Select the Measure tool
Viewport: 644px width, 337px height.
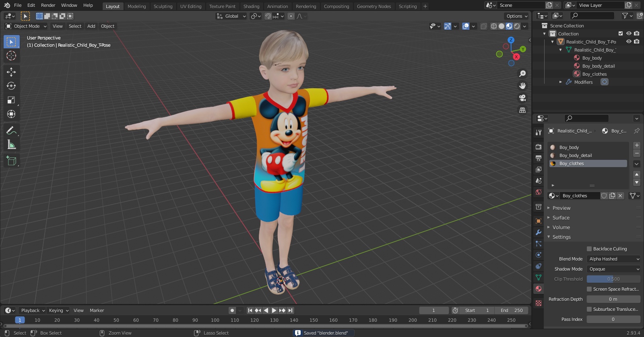[11, 145]
